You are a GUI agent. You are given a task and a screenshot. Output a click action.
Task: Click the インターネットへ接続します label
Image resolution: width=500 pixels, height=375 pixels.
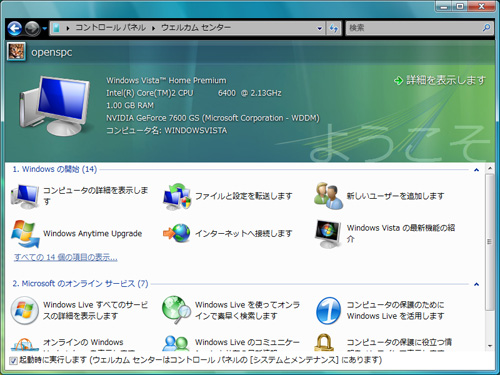click(x=243, y=233)
